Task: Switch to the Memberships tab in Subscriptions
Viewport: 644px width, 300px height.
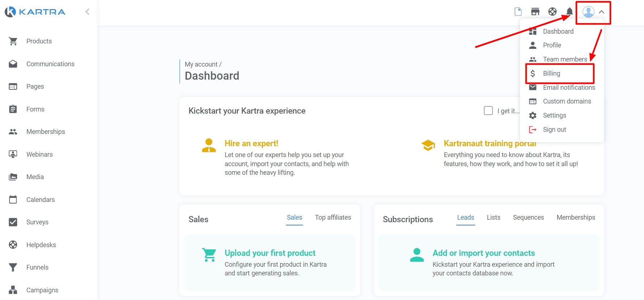Action: [576, 217]
